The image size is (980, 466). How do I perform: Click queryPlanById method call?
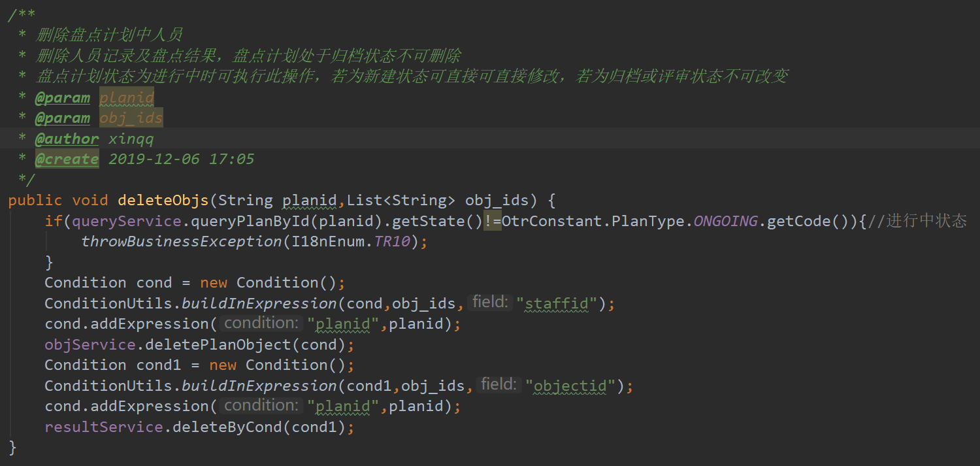250,221
